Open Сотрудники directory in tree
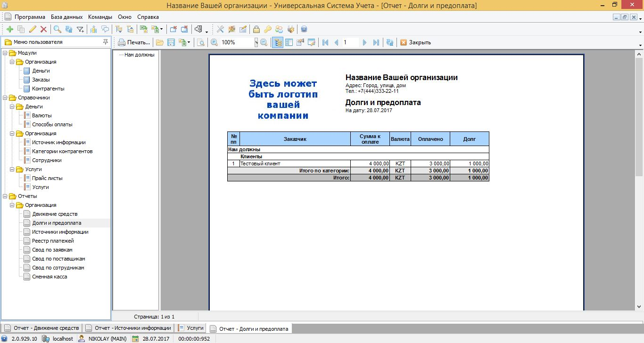The image size is (644, 343). (x=47, y=160)
